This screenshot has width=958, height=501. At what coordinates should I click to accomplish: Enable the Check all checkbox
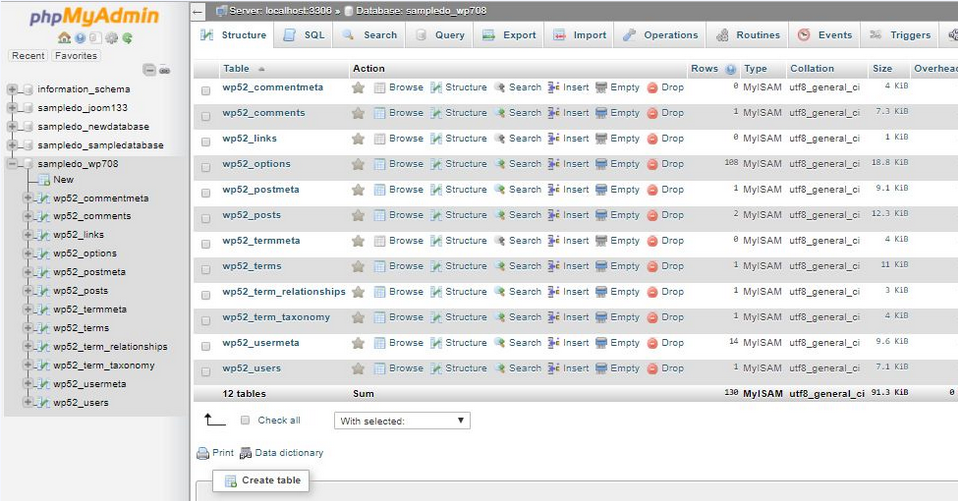pos(245,421)
